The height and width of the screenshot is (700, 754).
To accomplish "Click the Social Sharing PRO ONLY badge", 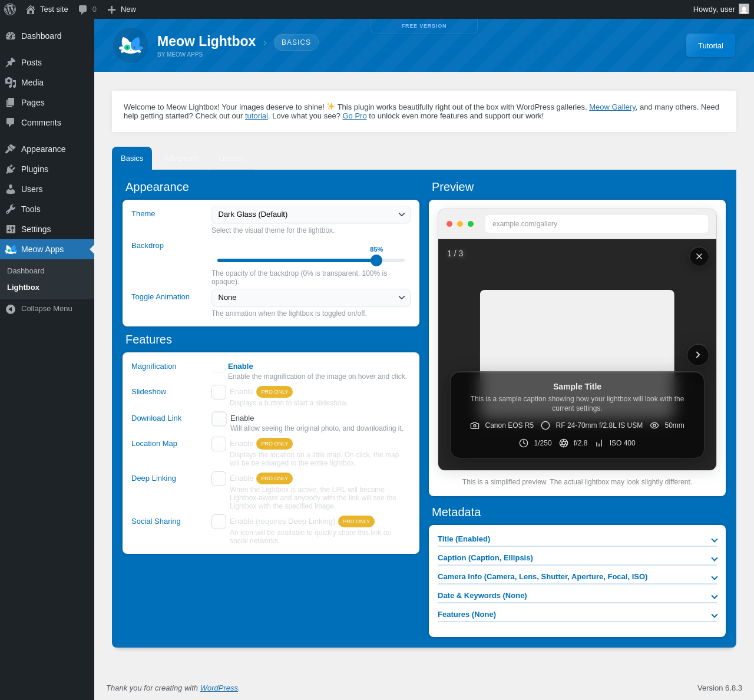I will tap(356, 521).
